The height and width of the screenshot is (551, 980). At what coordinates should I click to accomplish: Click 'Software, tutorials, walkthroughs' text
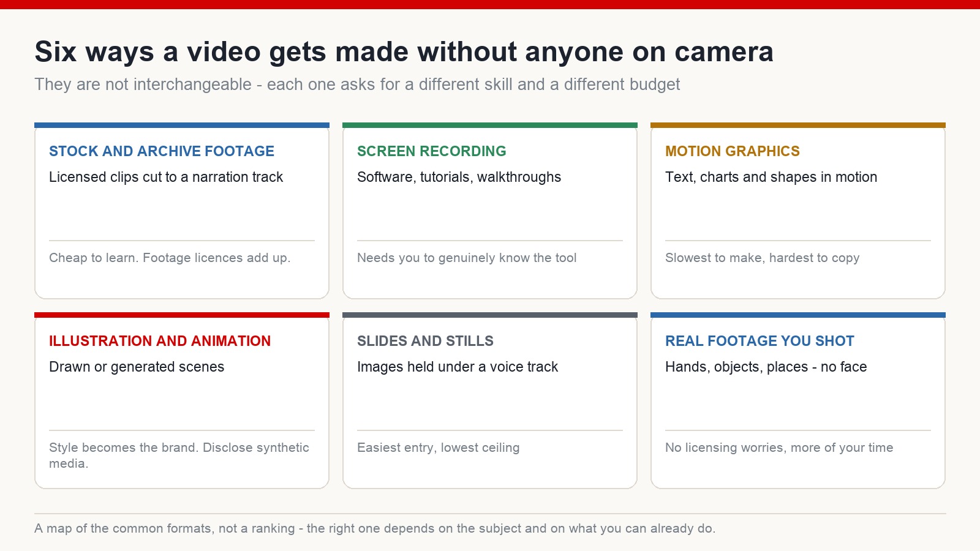[459, 178]
